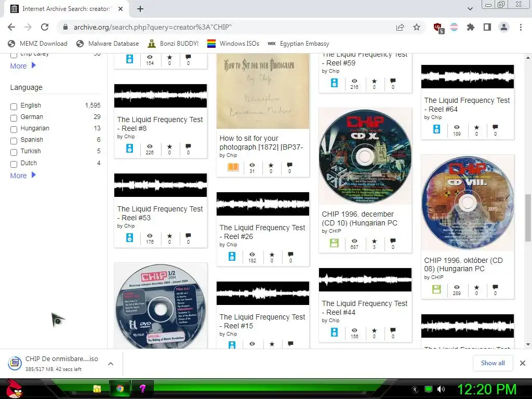
Task: Open the file explorer folder in taskbar
Action: click(97, 389)
